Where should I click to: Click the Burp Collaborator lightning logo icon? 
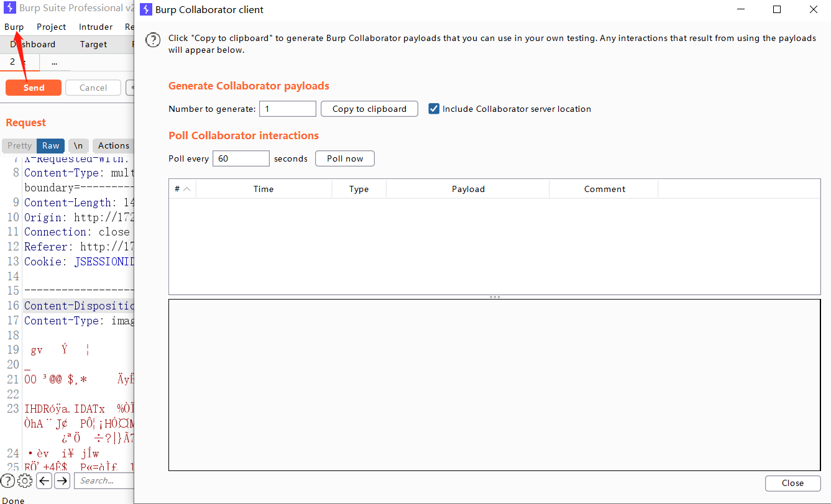click(146, 9)
